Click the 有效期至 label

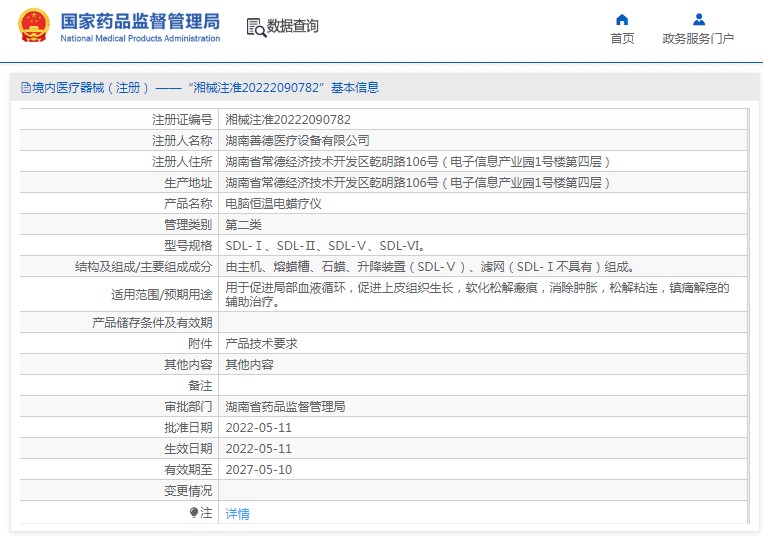pyautogui.click(x=188, y=469)
